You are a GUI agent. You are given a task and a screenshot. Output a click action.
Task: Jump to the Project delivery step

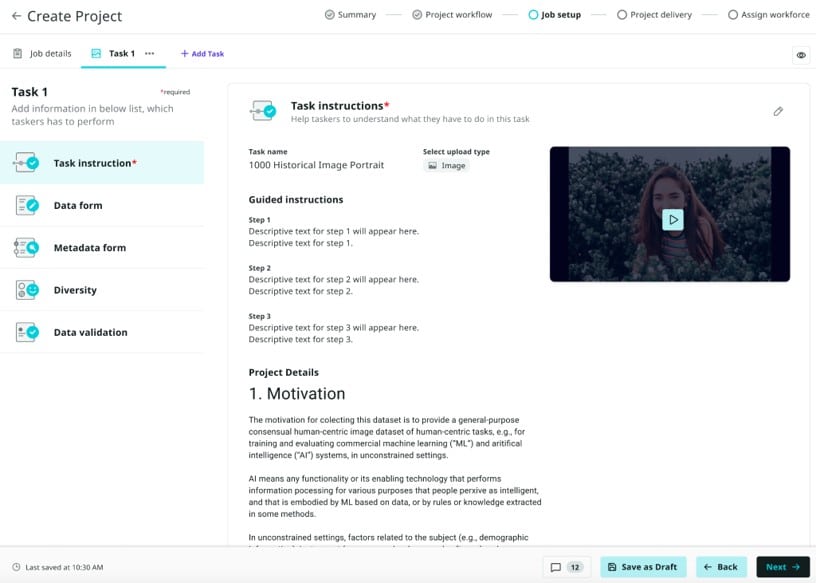(x=654, y=15)
